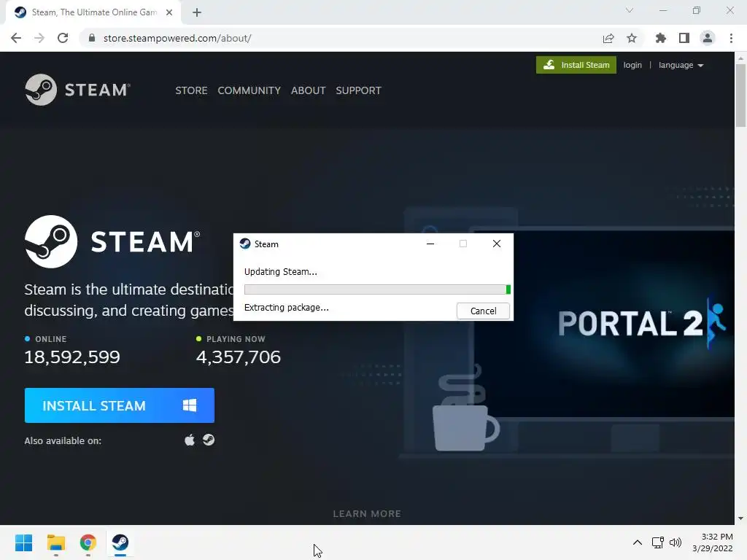This screenshot has width=747, height=560.
Task: Click the blue INSTALL STEAM button
Action: pyautogui.click(x=119, y=405)
